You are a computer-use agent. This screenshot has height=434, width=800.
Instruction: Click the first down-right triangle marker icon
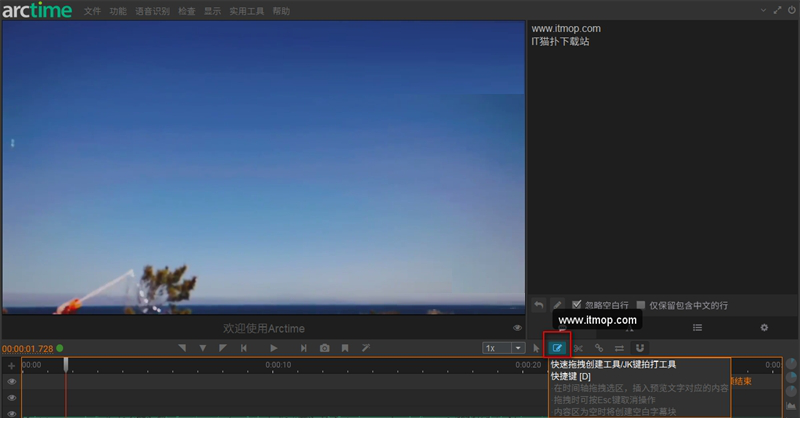coord(182,348)
